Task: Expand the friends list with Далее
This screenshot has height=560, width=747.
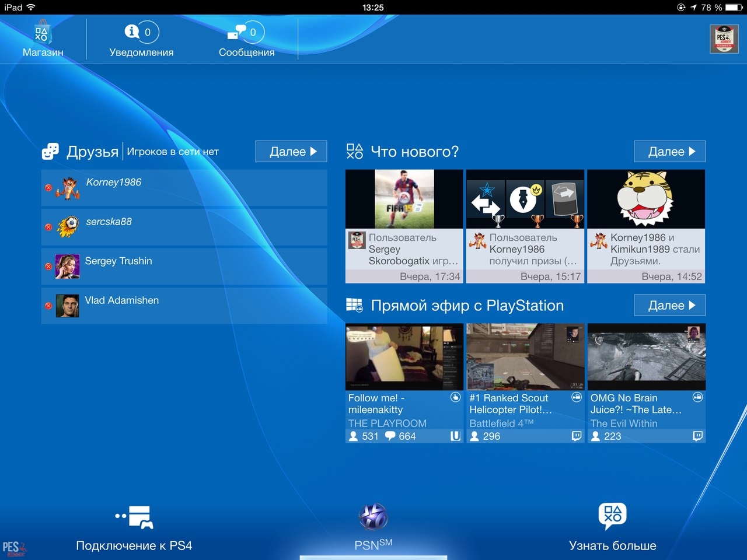Action: click(x=291, y=152)
